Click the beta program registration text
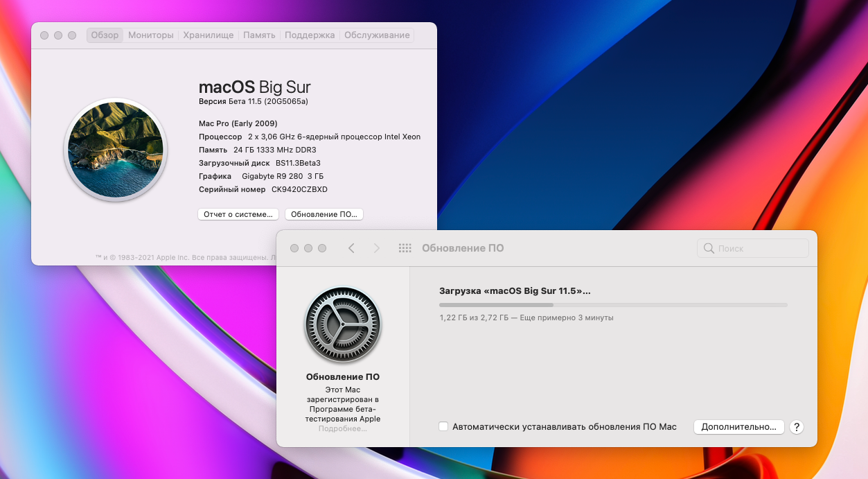 tap(343, 404)
